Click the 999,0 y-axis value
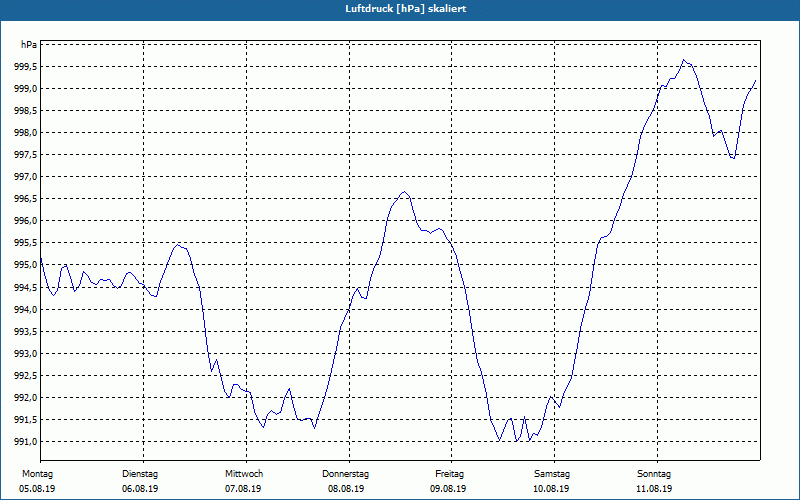Image resolution: width=800 pixels, height=500 pixels. pos(26,89)
